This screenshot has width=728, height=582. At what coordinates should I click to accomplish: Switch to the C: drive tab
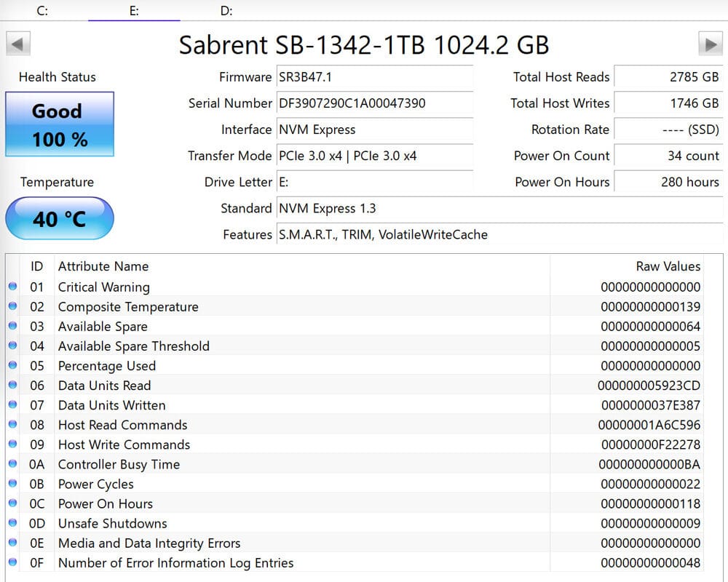click(42, 11)
